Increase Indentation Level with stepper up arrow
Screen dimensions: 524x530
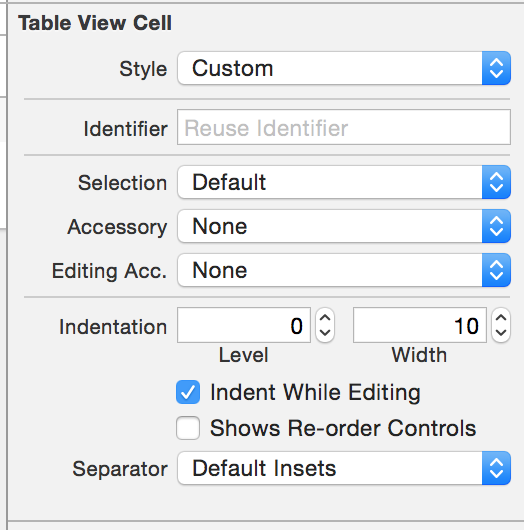pyautogui.click(x=325, y=318)
